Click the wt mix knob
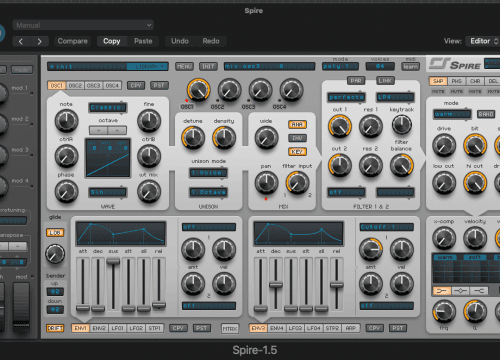The height and width of the screenshot is (360, 500). [149, 192]
